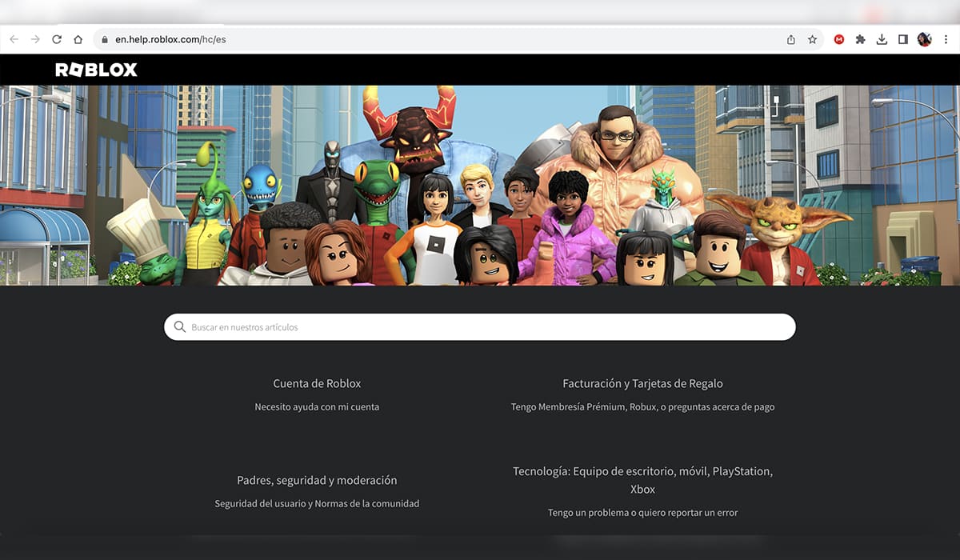Click 'Necesito ayuda con mi cuenta' text

click(317, 407)
